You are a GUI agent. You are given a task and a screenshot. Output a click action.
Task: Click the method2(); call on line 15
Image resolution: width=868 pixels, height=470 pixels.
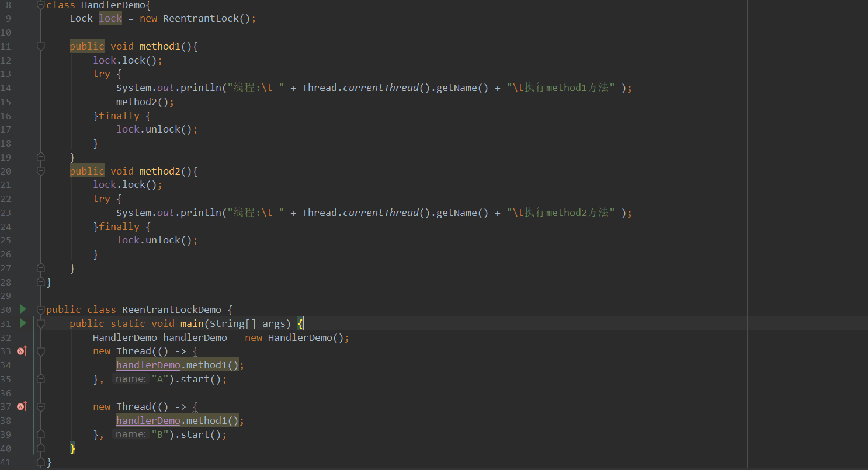click(x=145, y=102)
